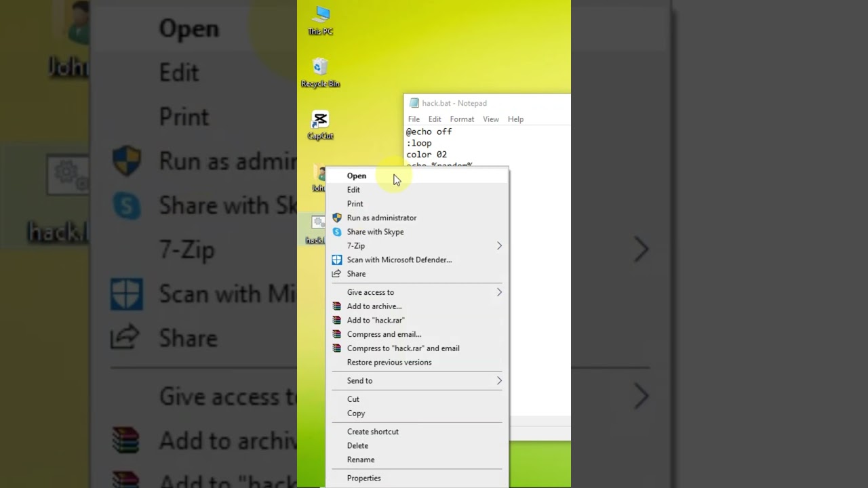This screenshot has width=868, height=488.
Task: Open Notepad File menu
Action: click(414, 119)
